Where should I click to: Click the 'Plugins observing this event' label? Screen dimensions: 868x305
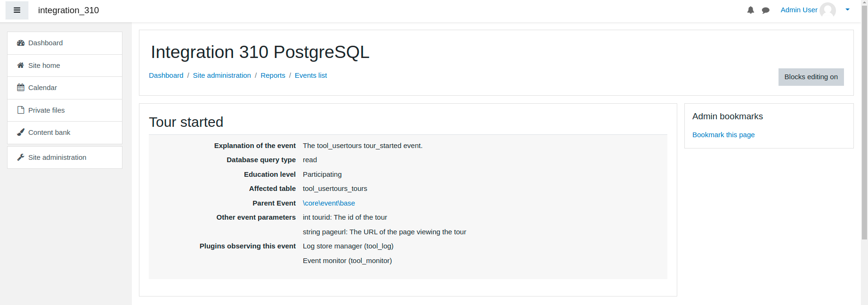(248, 246)
